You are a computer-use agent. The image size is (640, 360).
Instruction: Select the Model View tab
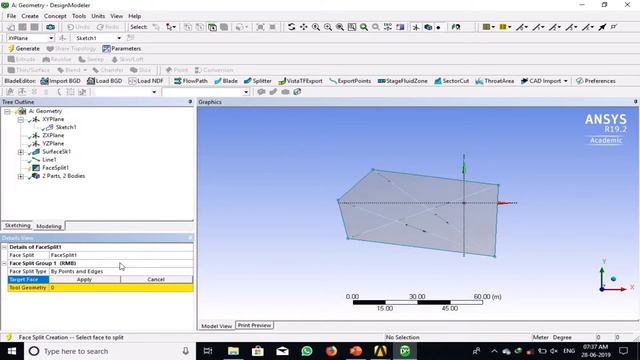(x=216, y=326)
